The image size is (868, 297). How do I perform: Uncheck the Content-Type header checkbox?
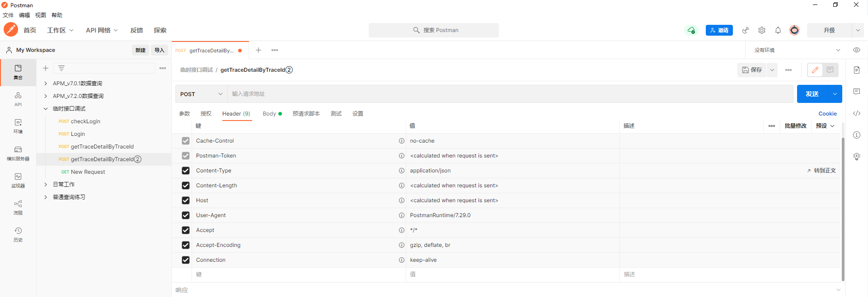[186, 171]
